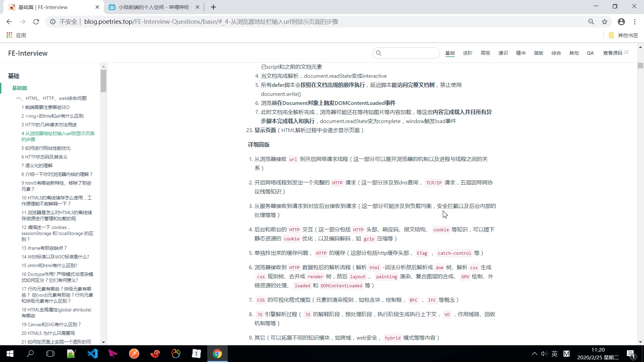This screenshot has width=644, height=362.
Task: Reload the page with refresh icon
Action: (36, 22)
